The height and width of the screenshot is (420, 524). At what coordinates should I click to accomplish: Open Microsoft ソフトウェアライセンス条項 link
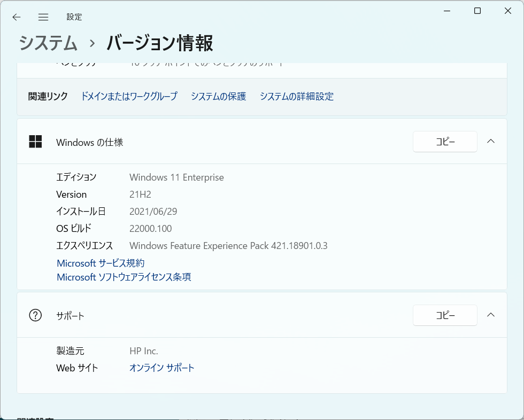coord(124,277)
